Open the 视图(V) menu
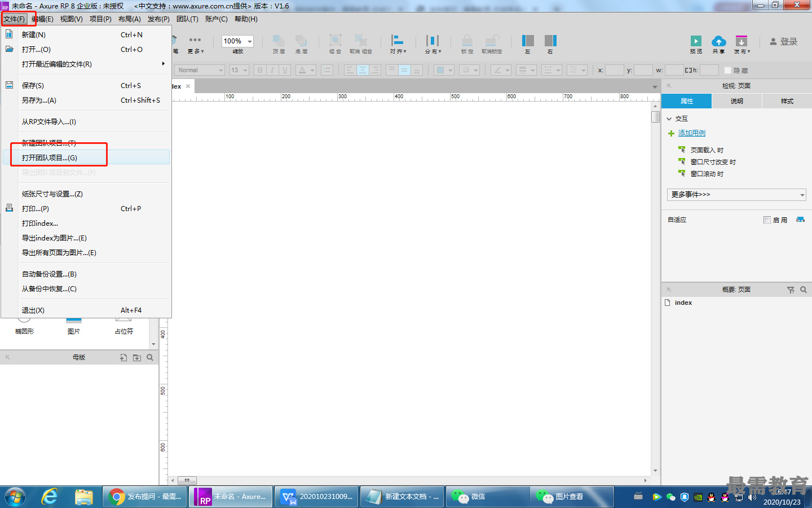This screenshot has width=812, height=508. click(x=72, y=19)
